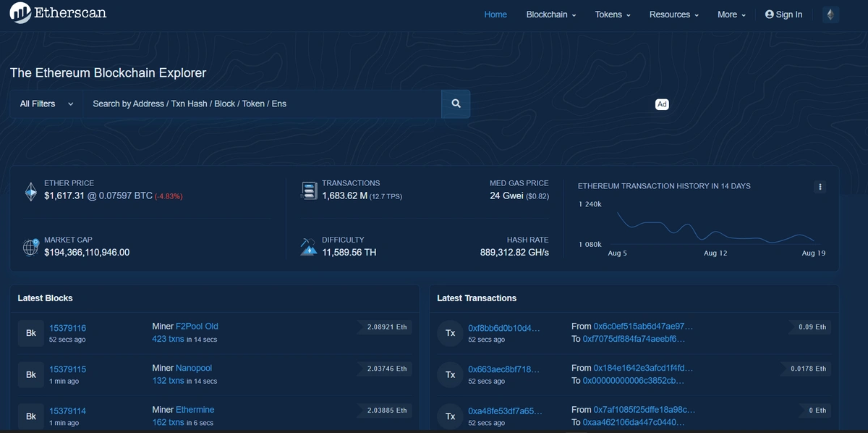868x433 pixels.
Task: Open From address 0x7af1085f25dffe18a98c
Action: pos(644,410)
